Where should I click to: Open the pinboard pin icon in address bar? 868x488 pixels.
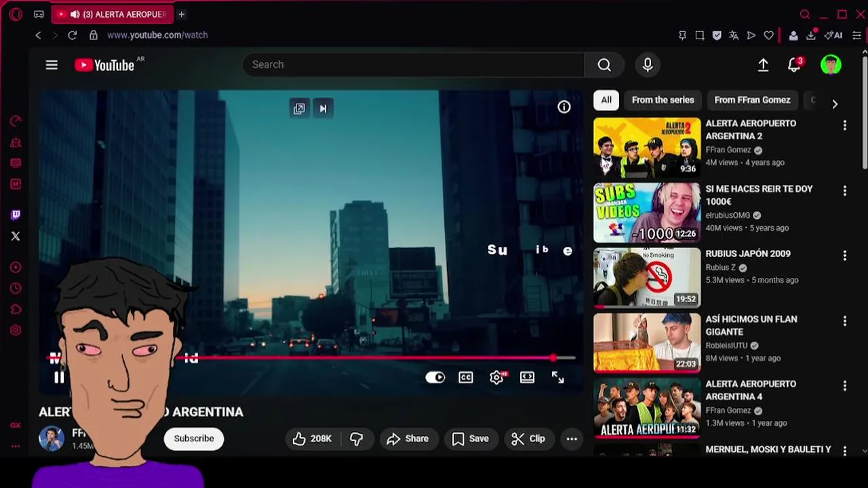[x=682, y=35]
